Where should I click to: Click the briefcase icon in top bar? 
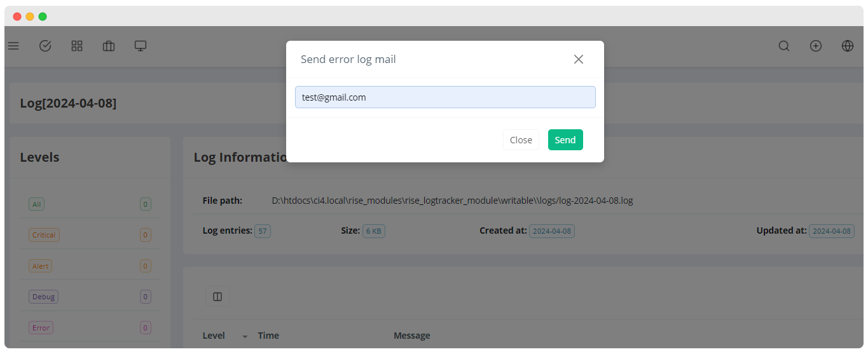coord(109,46)
